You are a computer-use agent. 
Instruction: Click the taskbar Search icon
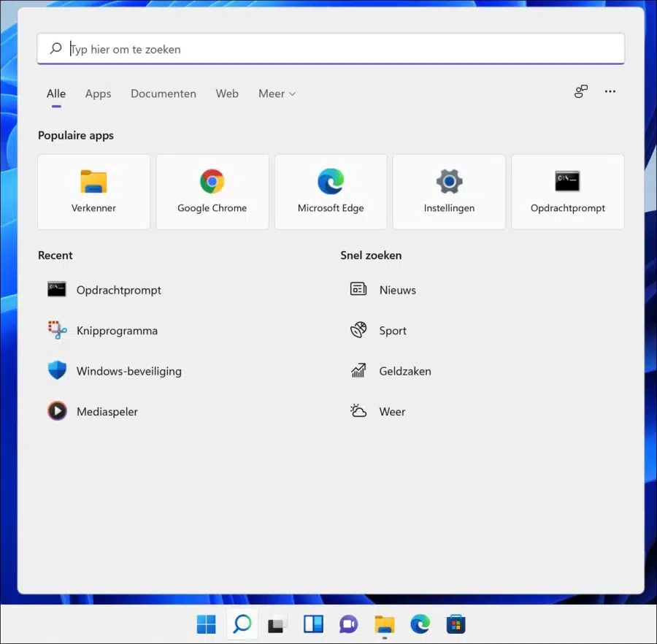(242, 624)
